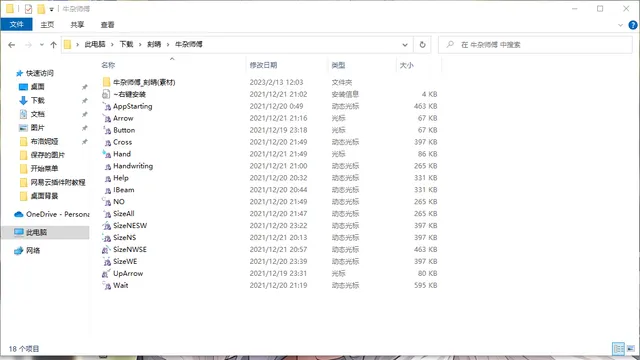
Task: Switch to large thumbnails view icon
Action: click(631, 349)
